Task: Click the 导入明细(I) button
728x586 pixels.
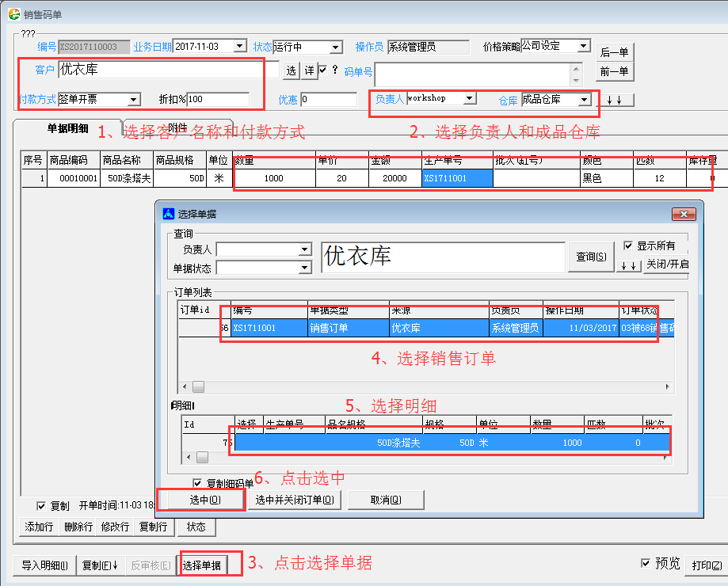Action: pos(44,565)
